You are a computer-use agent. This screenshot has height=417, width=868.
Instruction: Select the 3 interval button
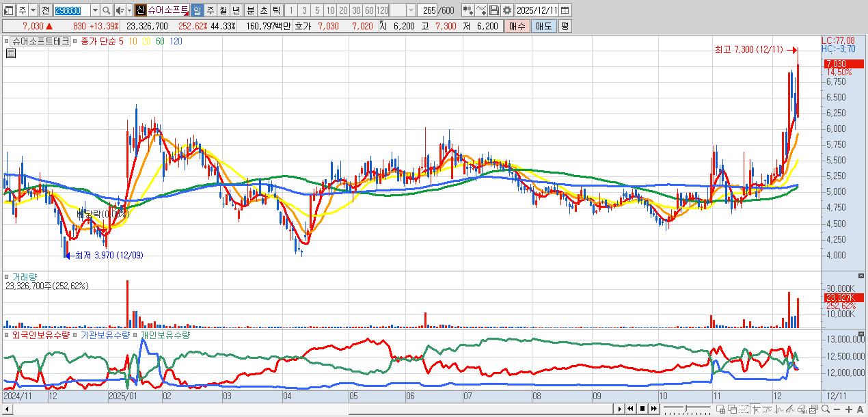304,10
